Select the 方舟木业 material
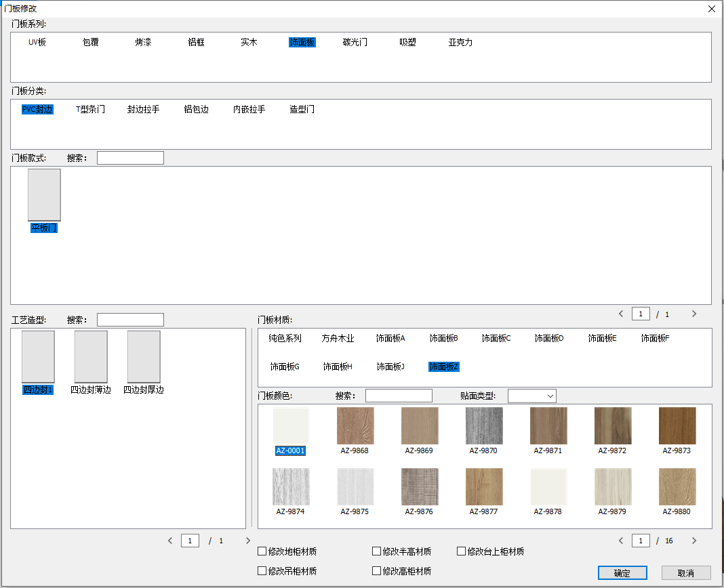The image size is (724, 588). point(338,338)
